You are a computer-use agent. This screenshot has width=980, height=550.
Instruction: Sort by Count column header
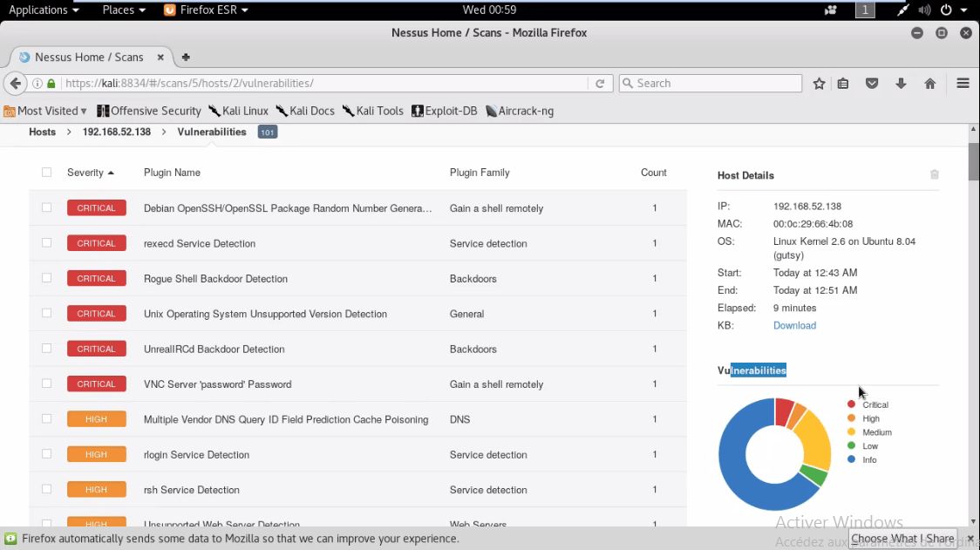pos(654,173)
